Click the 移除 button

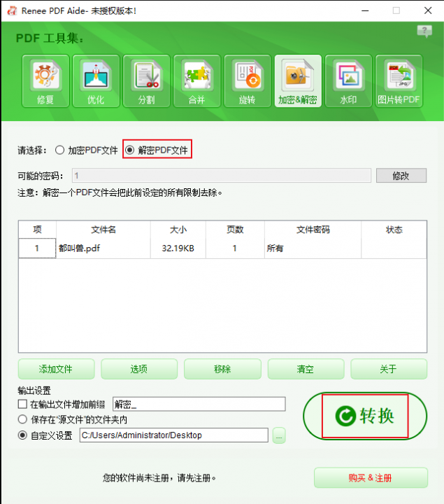[x=222, y=369]
